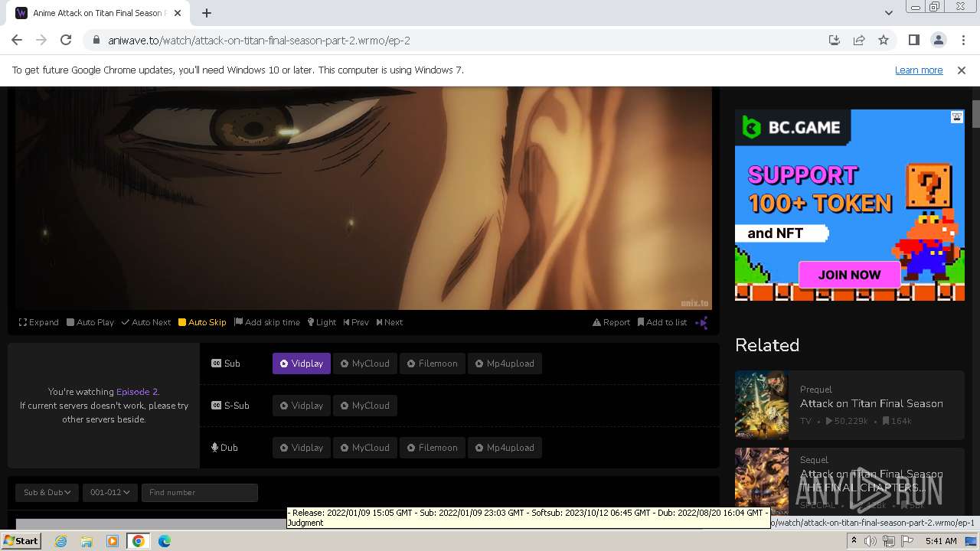
Task: Select Vidplay server in Sub row
Action: pos(302,364)
